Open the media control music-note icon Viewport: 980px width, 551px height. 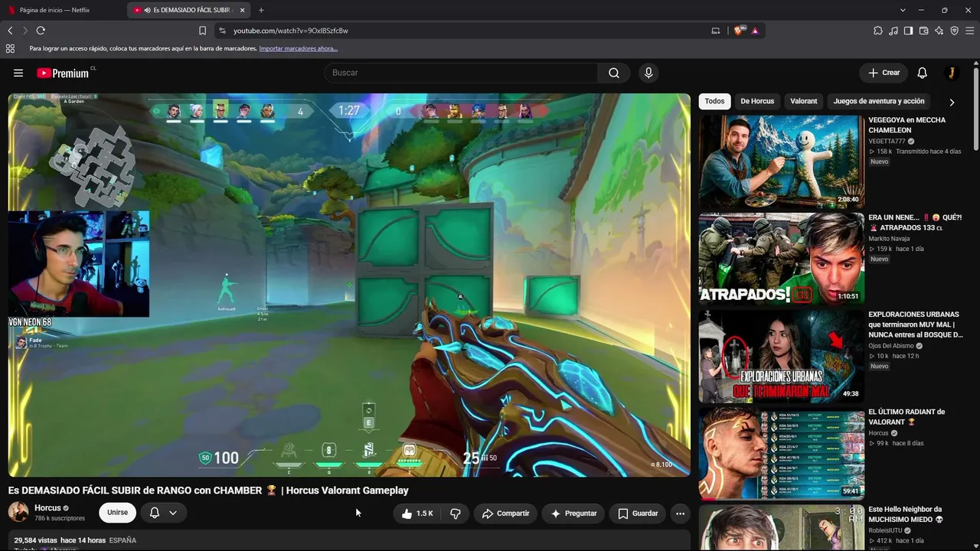point(893,31)
